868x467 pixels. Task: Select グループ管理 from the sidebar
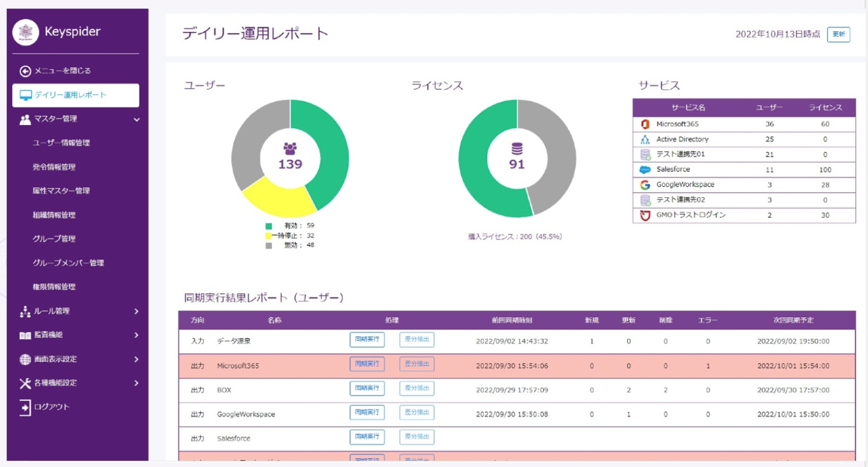click(54, 239)
